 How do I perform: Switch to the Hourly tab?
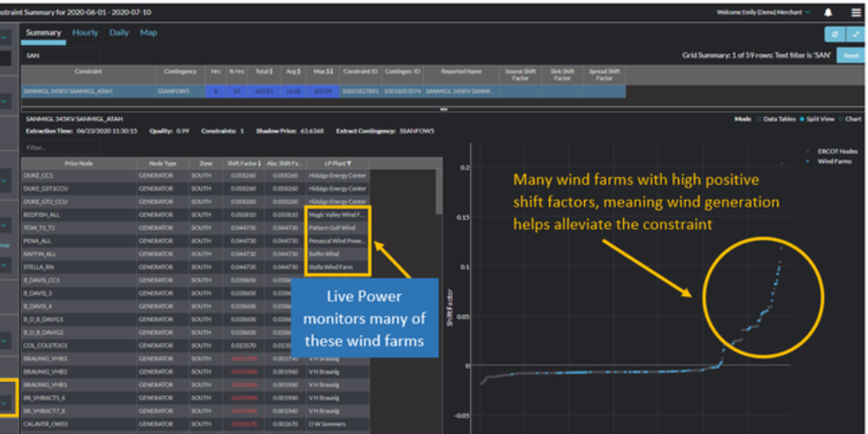point(85,33)
